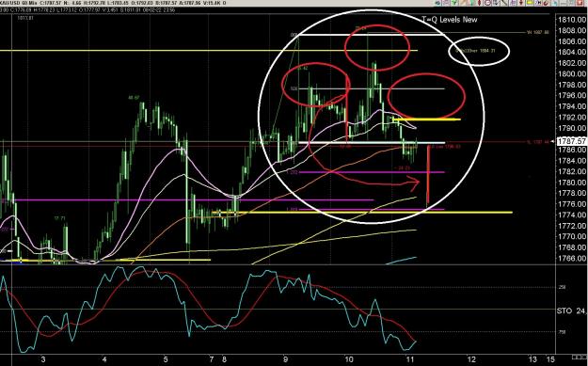Click the yellow 1787.57 current price tag
The height and width of the screenshot is (366, 588).
(571, 141)
